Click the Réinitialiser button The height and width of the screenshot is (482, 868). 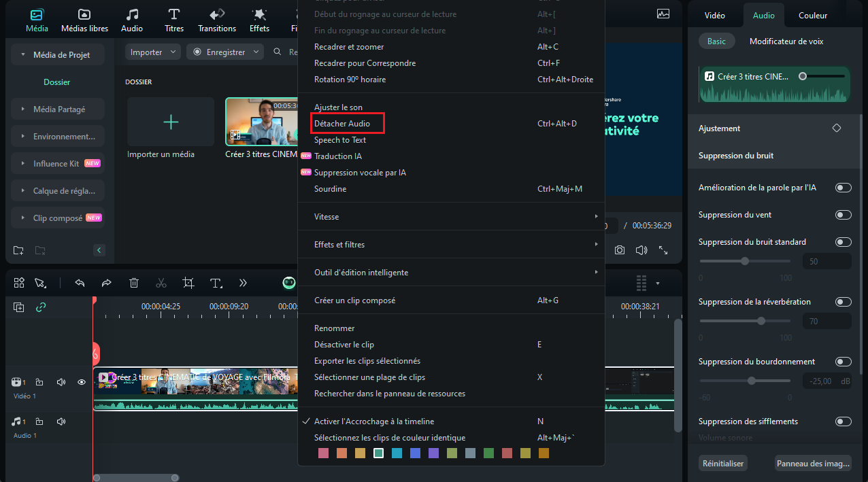click(x=723, y=464)
